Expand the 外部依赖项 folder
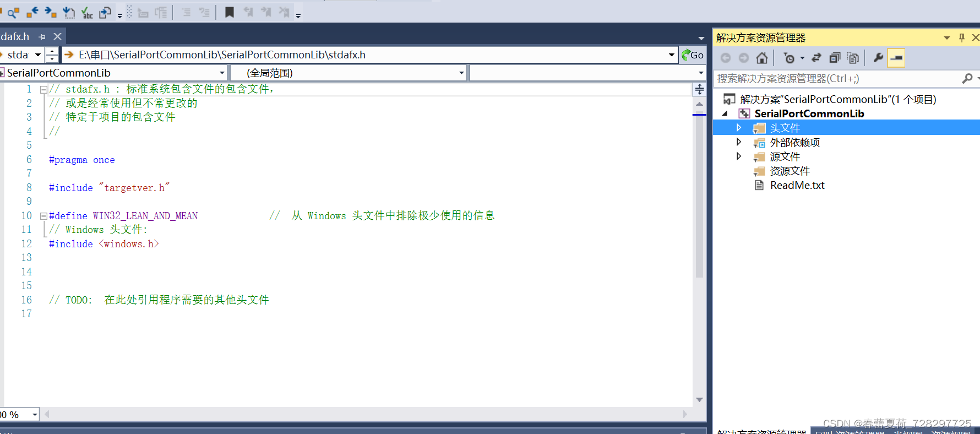The width and height of the screenshot is (980, 434). coord(739,142)
